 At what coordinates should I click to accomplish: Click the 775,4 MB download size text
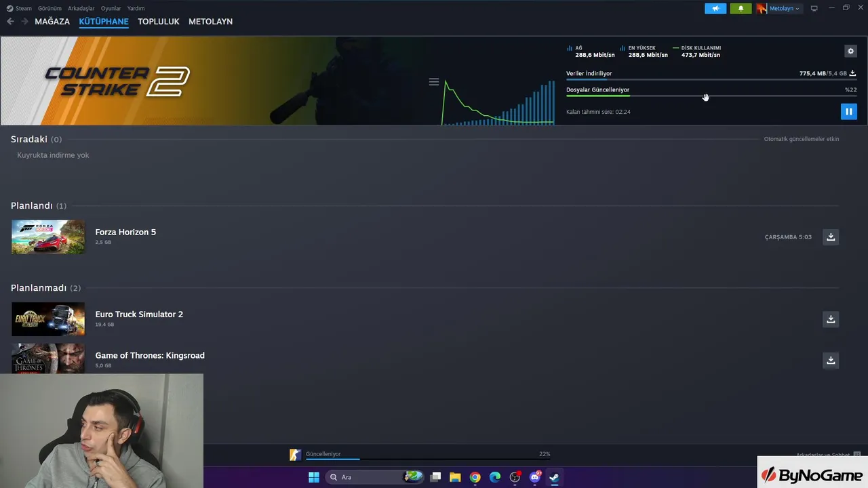click(x=812, y=73)
